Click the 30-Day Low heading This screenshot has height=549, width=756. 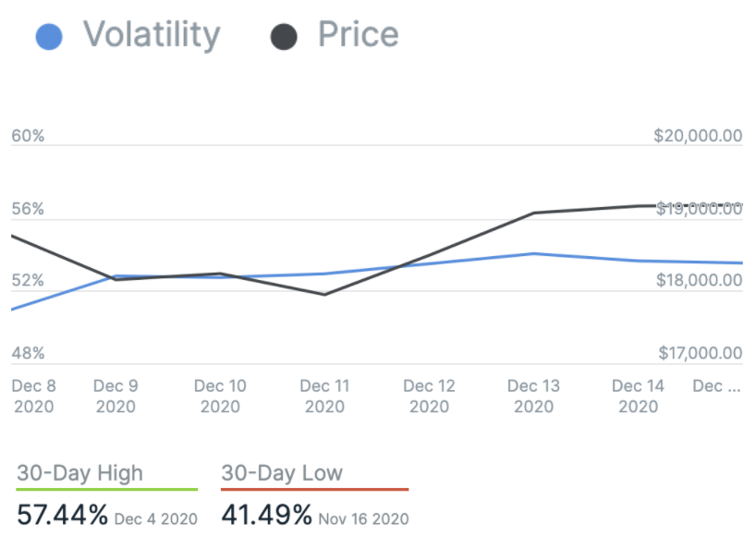[x=282, y=474]
